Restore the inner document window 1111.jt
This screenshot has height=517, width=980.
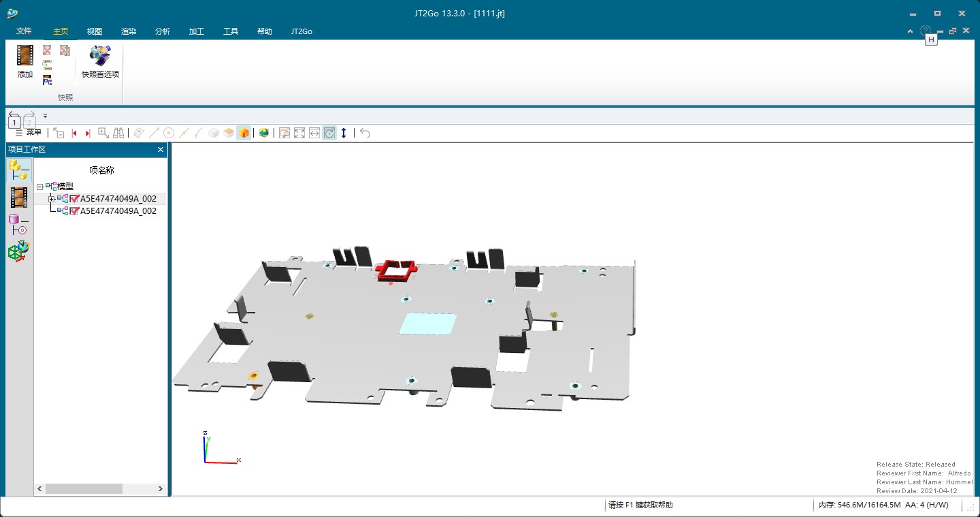tap(953, 31)
